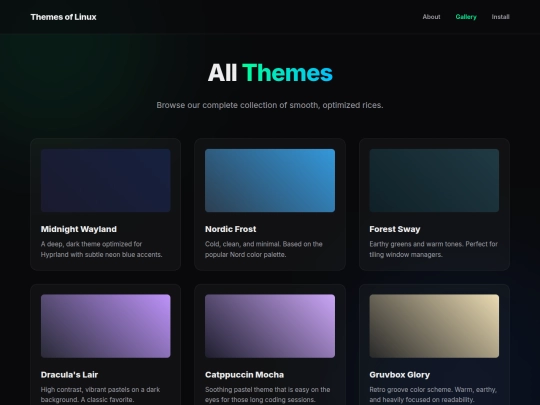
Task: Open the Midnight Wayland preview thumbnail
Action: point(105,180)
